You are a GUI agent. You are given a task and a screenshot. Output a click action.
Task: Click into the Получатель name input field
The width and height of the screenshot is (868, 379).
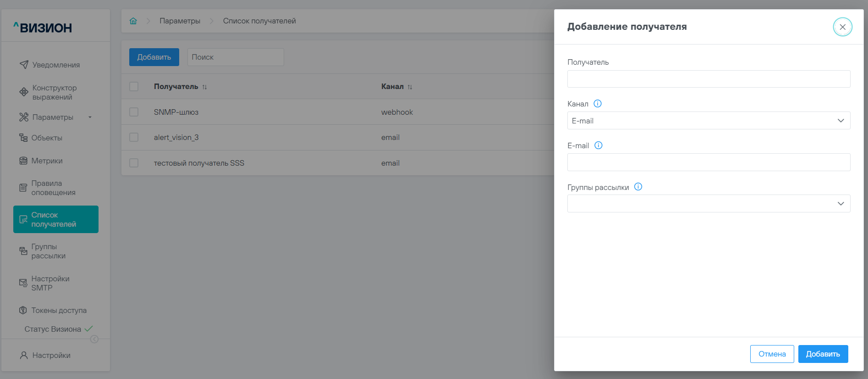(x=709, y=79)
